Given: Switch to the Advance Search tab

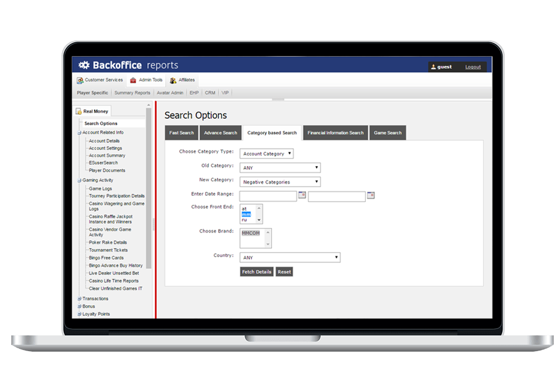Looking at the screenshot, I should 220,133.
